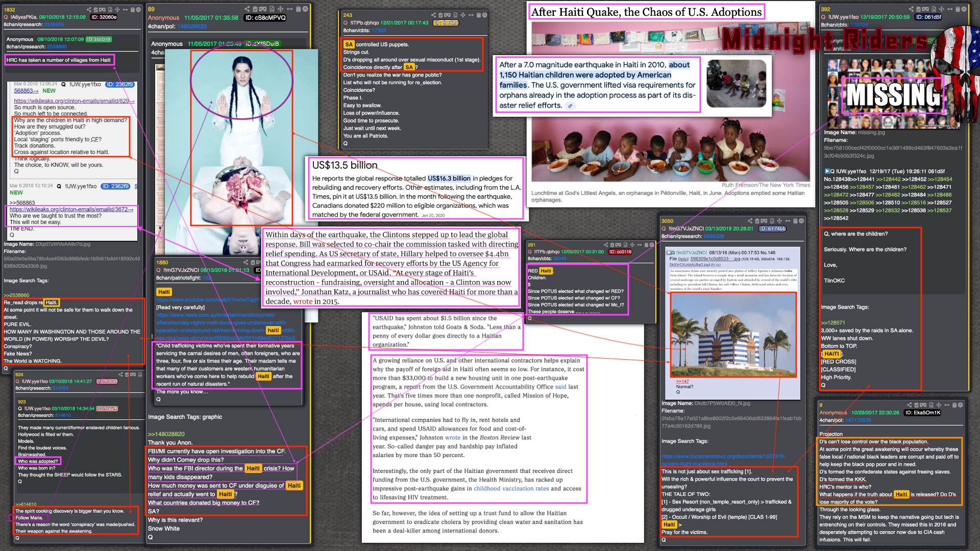Screen dimensions: 980x551
Task: Click clipboard-check icon on post 3050
Action: click(x=757, y=221)
